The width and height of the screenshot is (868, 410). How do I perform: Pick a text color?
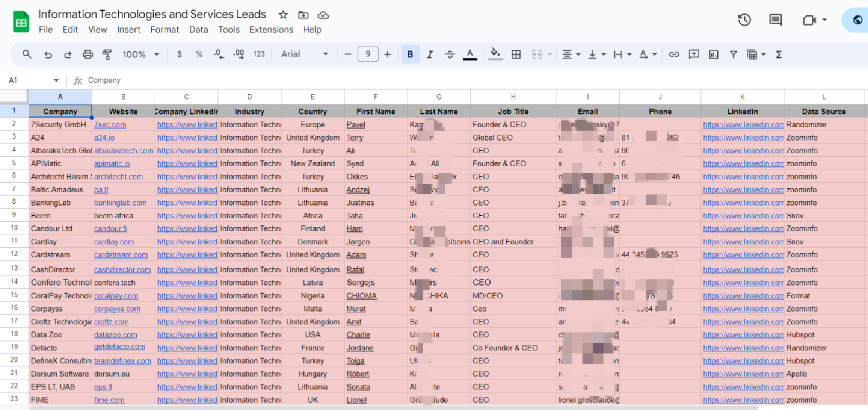[470, 54]
